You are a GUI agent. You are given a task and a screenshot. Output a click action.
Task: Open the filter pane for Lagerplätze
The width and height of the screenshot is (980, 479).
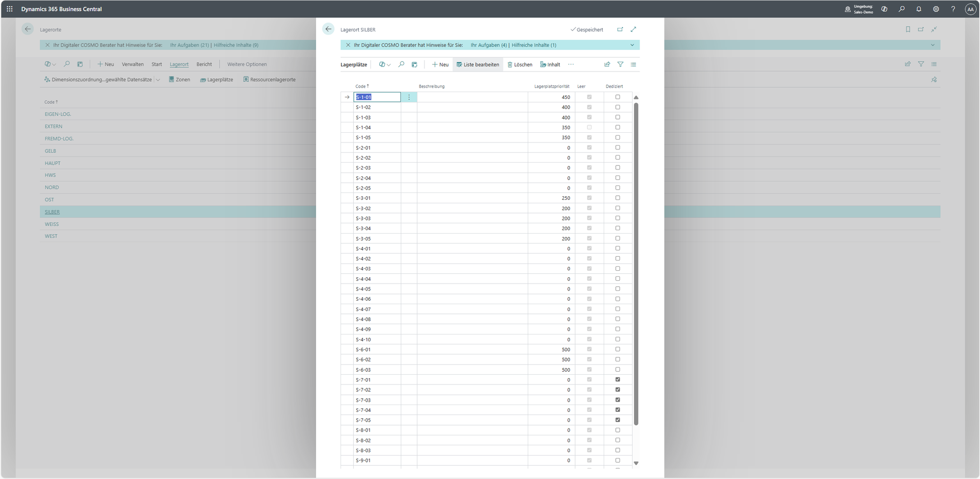(620, 65)
